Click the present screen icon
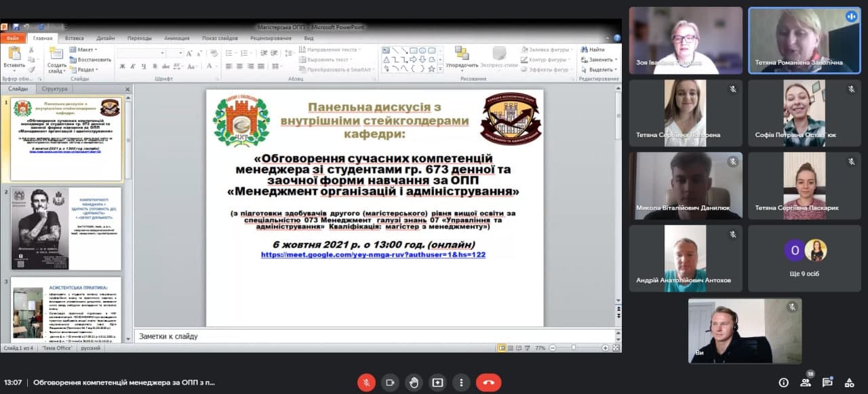868x394 pixels. point(437,382)
